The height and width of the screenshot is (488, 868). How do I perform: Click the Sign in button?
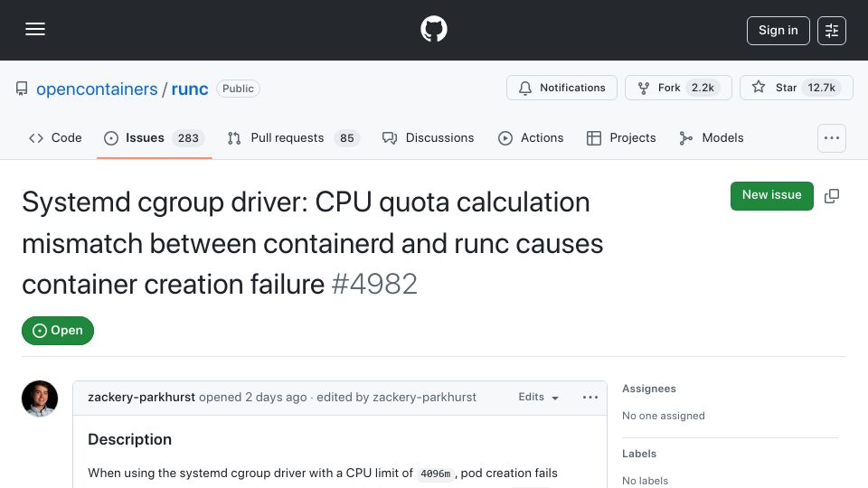coord(778,31)
